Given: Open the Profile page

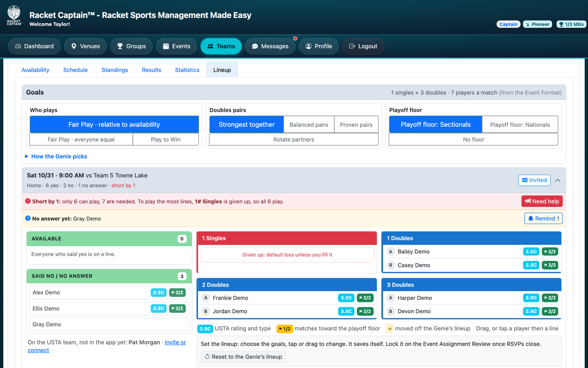Looking at the screenshot, I should click(319, 46).
